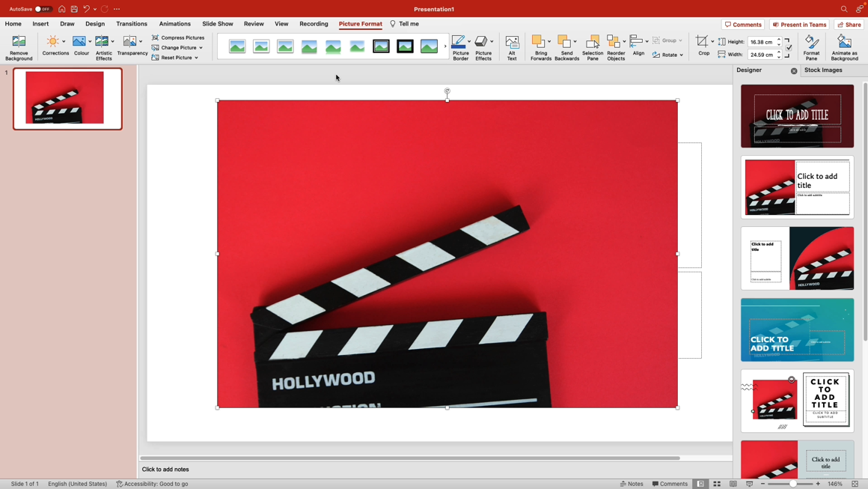Click the zoom slider handle
868x489 pixels.
click(x=793, y=484)
